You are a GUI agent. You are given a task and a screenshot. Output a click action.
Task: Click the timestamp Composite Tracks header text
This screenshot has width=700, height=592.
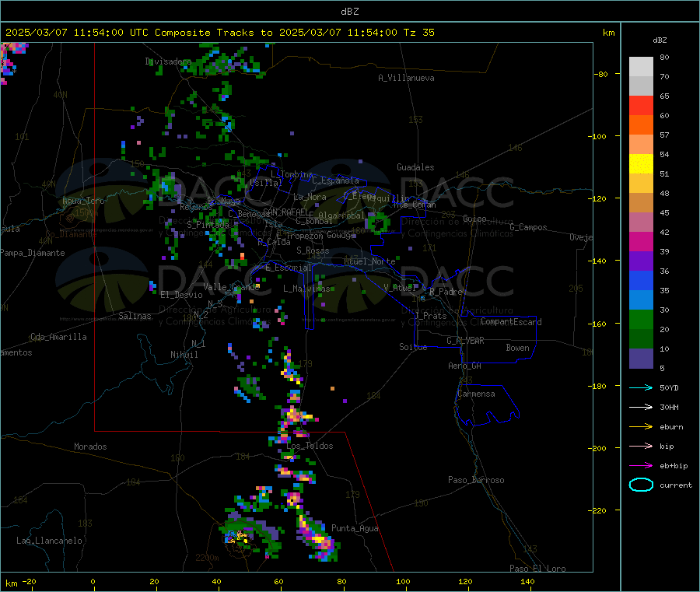click(x=219, y=33)
